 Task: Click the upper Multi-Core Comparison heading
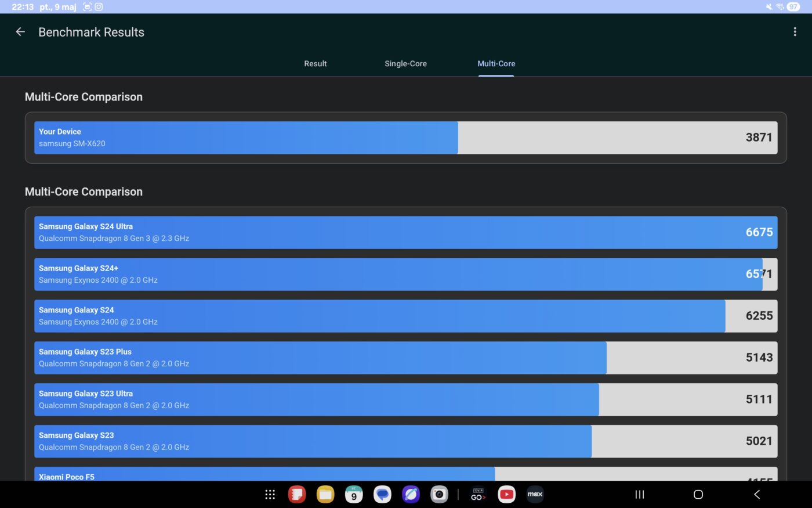coord(84,97)
